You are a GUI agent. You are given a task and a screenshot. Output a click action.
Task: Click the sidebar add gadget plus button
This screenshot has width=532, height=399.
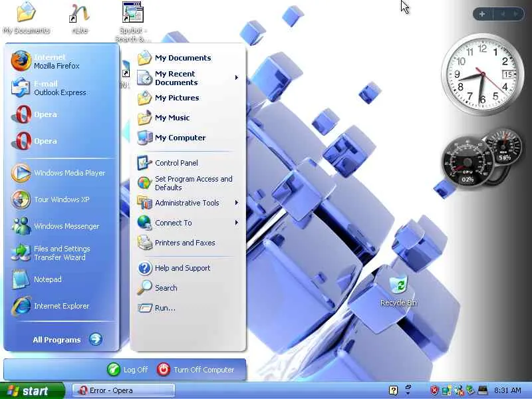[481, 14]
